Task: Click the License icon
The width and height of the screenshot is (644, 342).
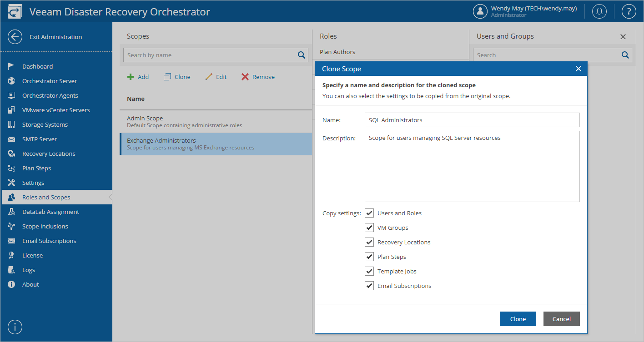Action: coord(11,255)
